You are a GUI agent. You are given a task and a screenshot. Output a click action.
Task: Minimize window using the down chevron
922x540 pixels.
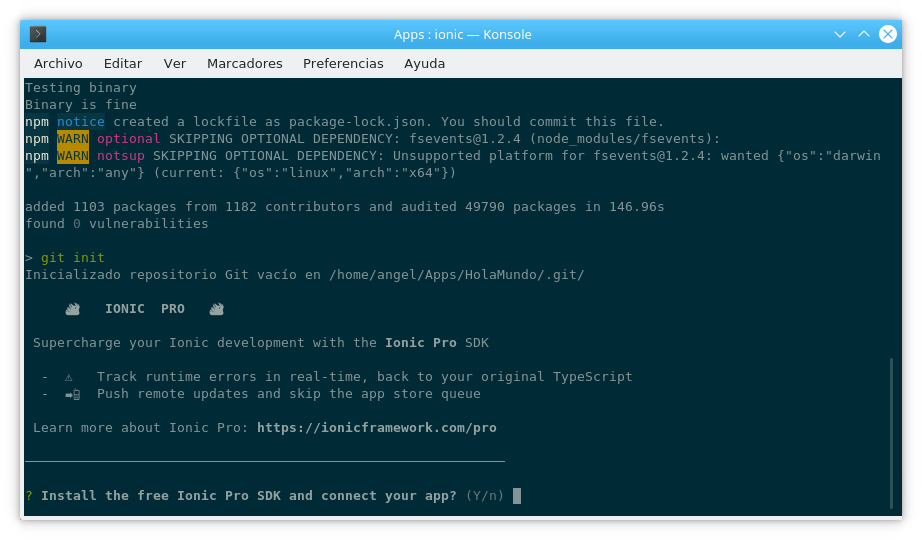[840, 34]
